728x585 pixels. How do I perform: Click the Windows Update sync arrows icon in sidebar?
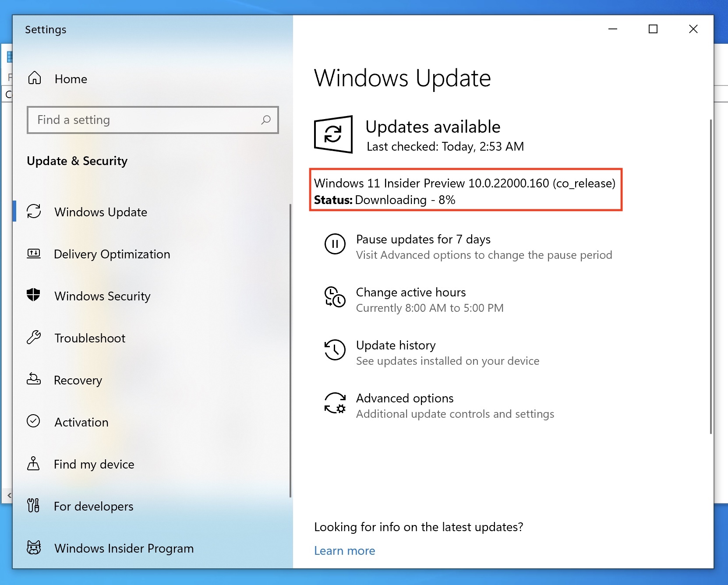tap(34, 211)
